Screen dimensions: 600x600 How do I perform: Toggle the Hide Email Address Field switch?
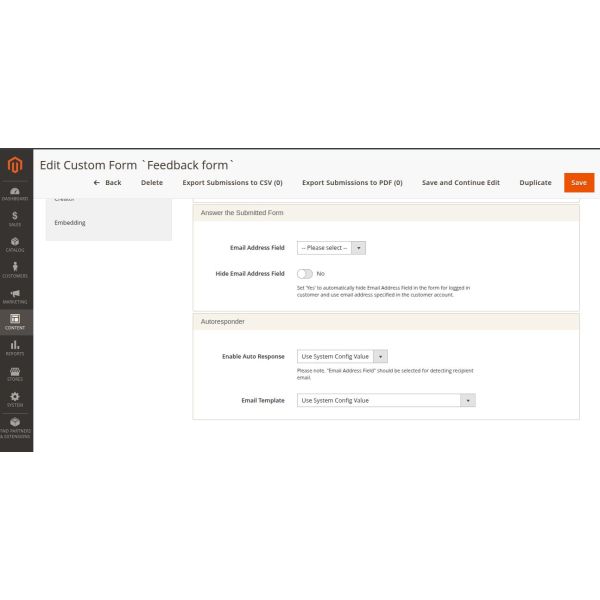[x=305, y=273]
